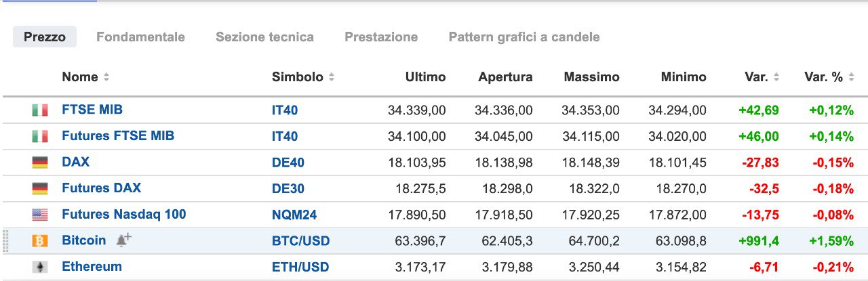Click the German flag next to DAX
The height and width of the screenshot is (281, 868).
click(40, 163)
